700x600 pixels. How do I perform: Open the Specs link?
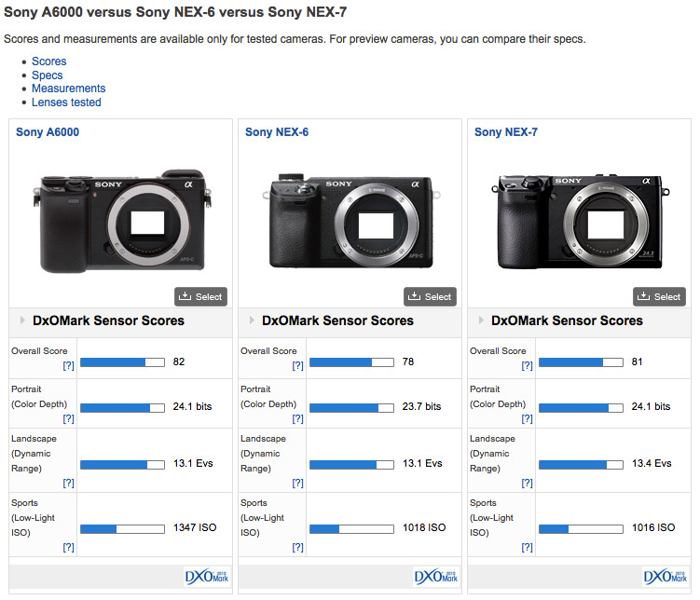point(47,75)
